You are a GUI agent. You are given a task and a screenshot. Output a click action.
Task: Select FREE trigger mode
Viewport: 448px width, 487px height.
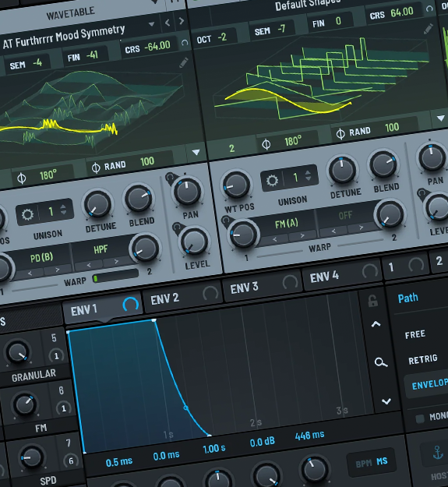414,334
